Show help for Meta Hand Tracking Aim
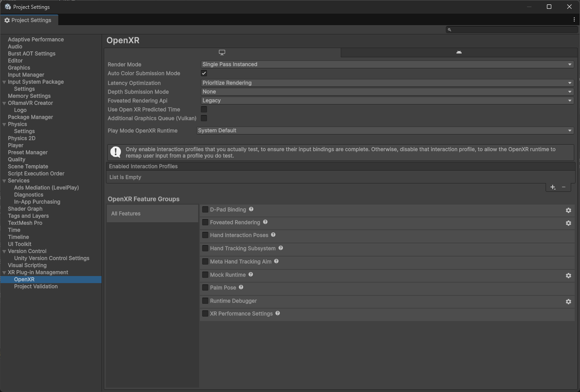The height and width of the screenshot is (392, 580). click(x=276, y=261)
